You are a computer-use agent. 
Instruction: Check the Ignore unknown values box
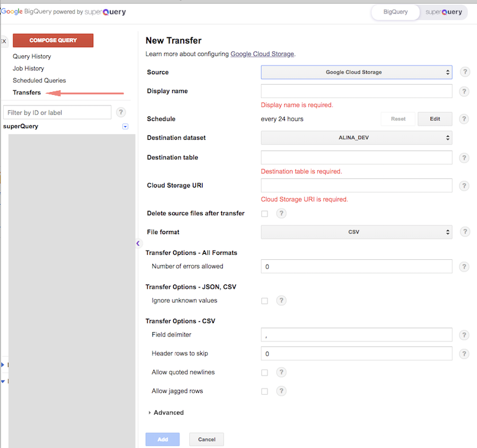click(265, 301)
